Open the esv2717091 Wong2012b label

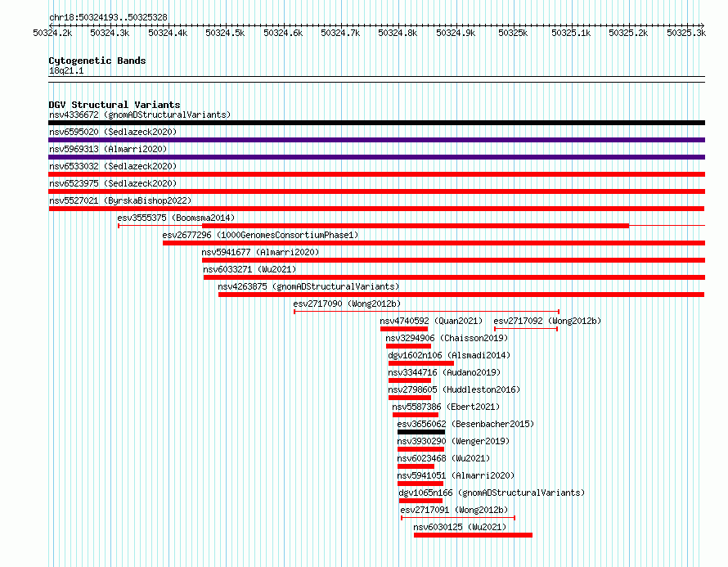[x=454, y=510]
